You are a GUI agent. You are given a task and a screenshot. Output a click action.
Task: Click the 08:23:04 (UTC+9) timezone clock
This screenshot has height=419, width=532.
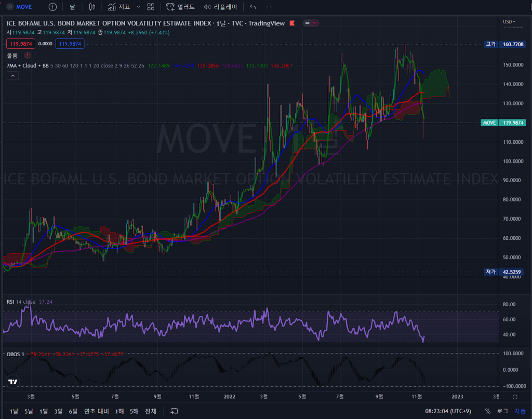pos(448,411)
